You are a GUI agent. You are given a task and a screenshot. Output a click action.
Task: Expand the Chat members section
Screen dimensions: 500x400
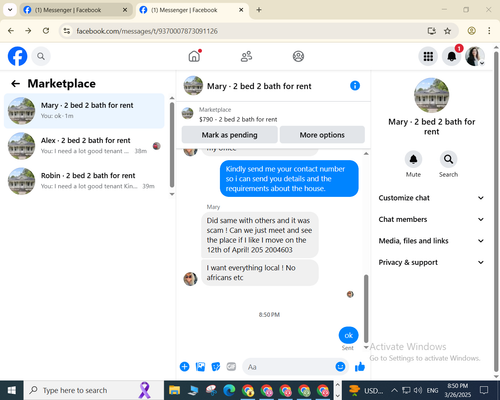pos(431,219)
